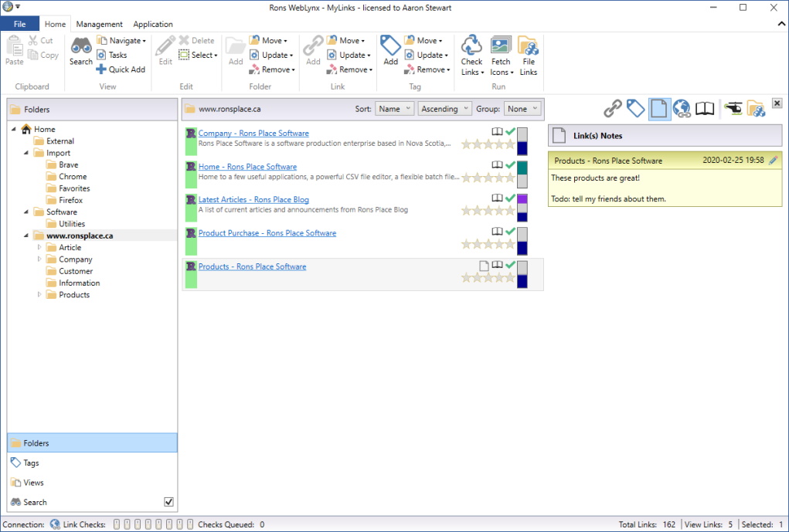The height and width of the screenshot is (532, 789).
Task: Add a new folder via Folder group Add
Action: click(236, 50)
